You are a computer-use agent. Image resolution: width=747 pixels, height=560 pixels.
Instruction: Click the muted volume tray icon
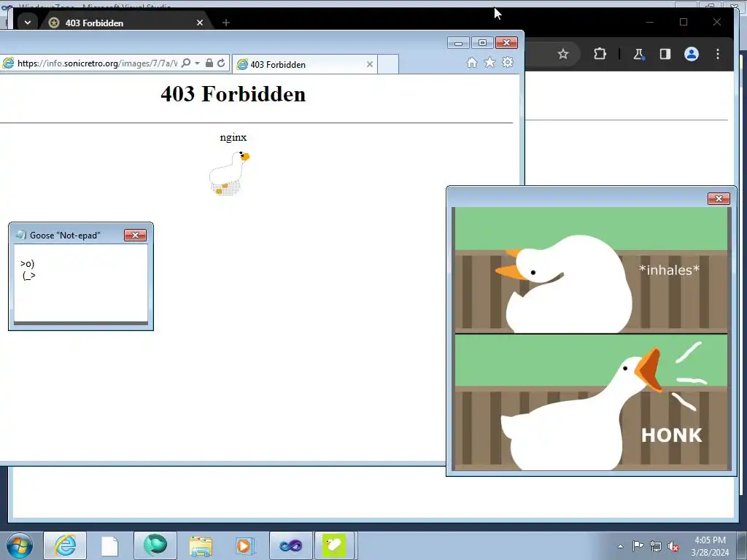673,546
